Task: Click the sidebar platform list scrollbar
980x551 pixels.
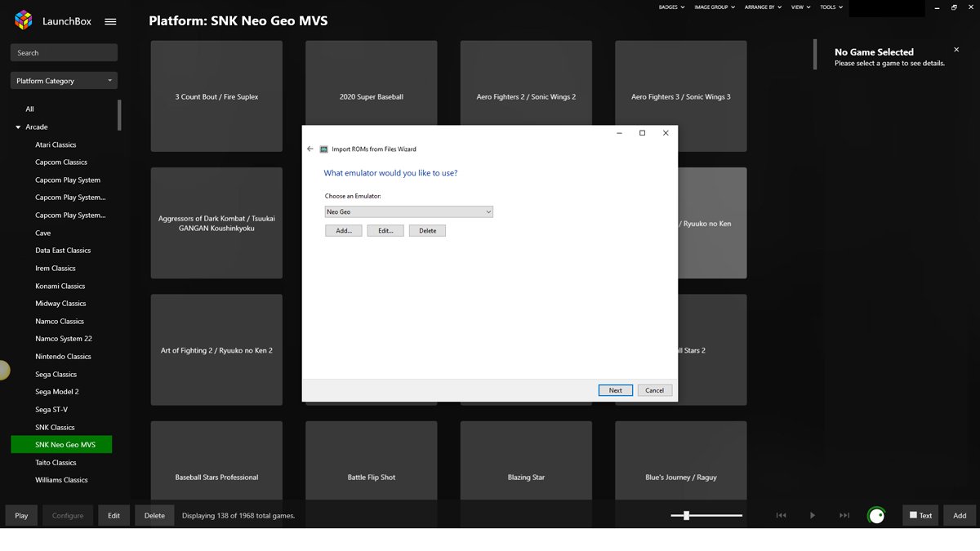Action: tap(119, 115)
